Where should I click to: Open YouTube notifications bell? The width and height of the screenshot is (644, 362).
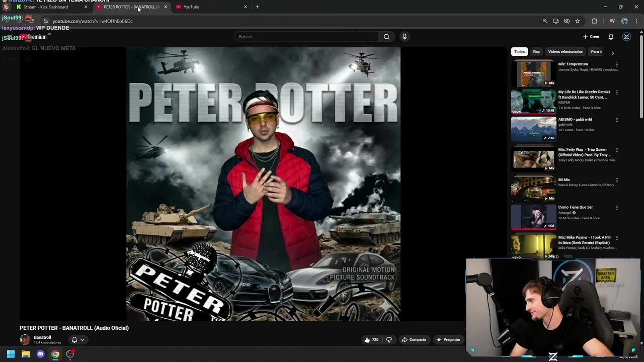tap(611, 37)
